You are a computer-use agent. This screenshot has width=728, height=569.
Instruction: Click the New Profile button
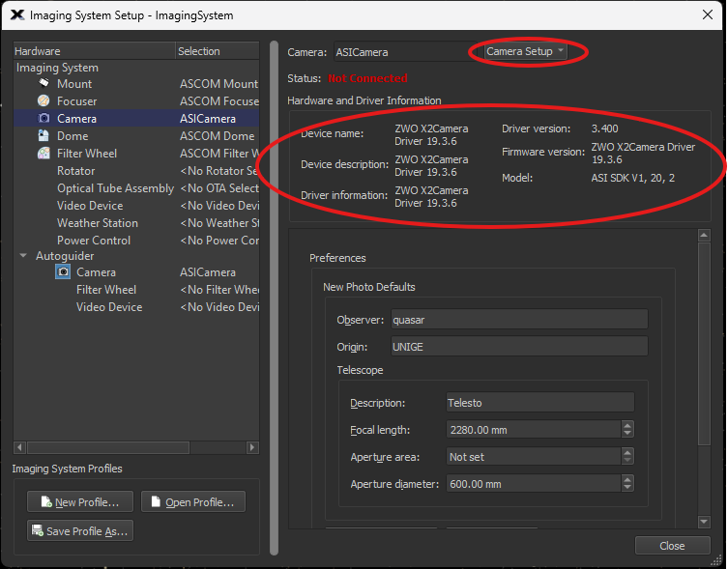(80, 502)
